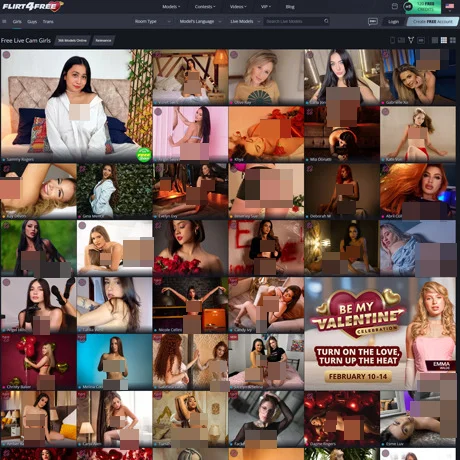
Task: Select the Guys tab
Action: point(32,22)
